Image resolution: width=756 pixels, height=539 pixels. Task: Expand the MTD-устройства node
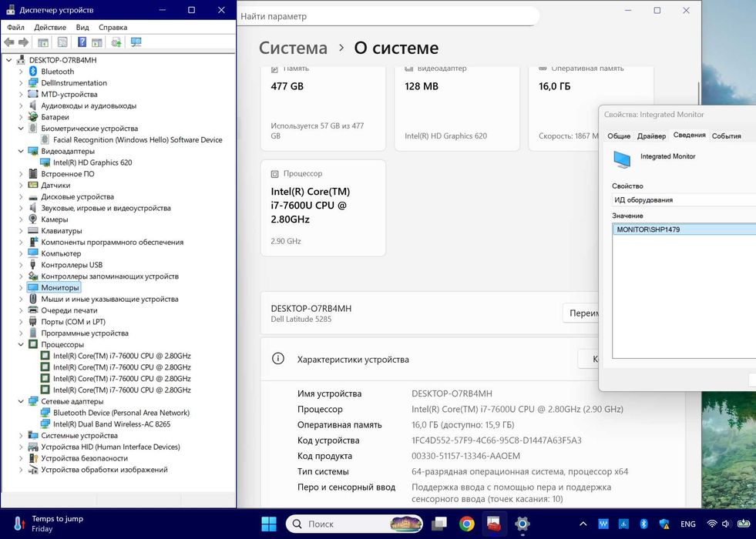click(21, 95)
